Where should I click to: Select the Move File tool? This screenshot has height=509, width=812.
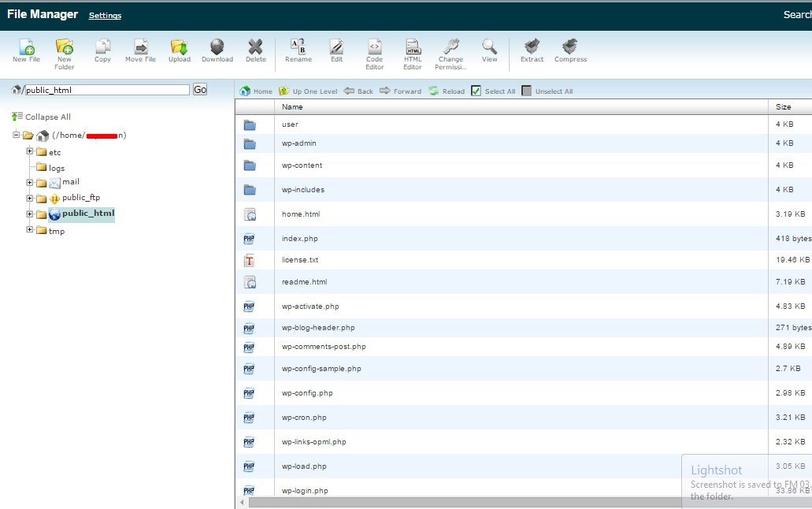tap(140, 50)
